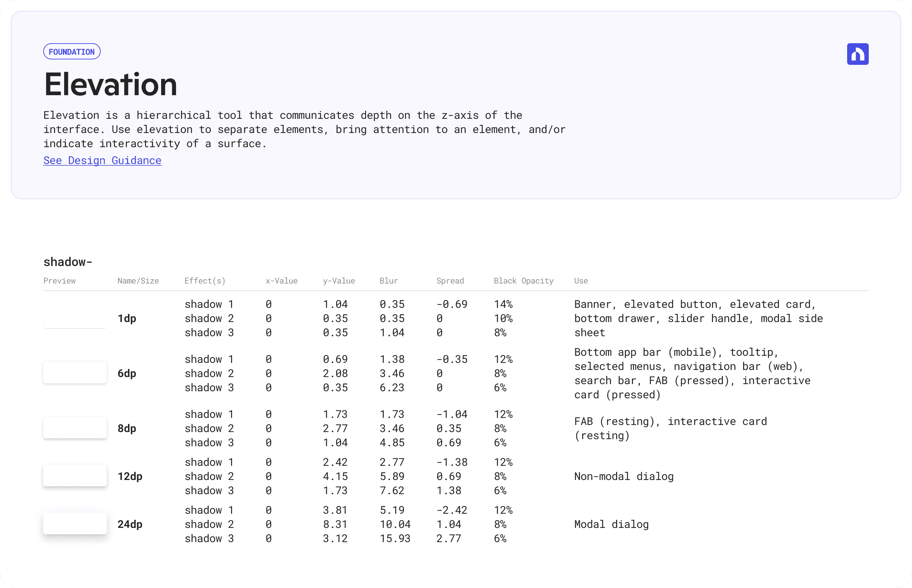The height and width of the screenshot is (588, 912).
Task: Click the purple arch logo icon
Action: 857,54
